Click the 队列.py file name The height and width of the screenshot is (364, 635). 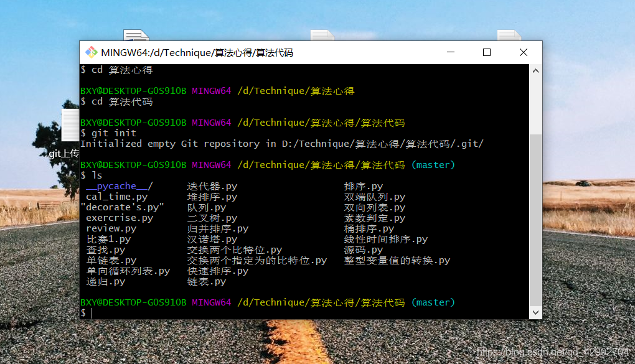coord(207,207)
